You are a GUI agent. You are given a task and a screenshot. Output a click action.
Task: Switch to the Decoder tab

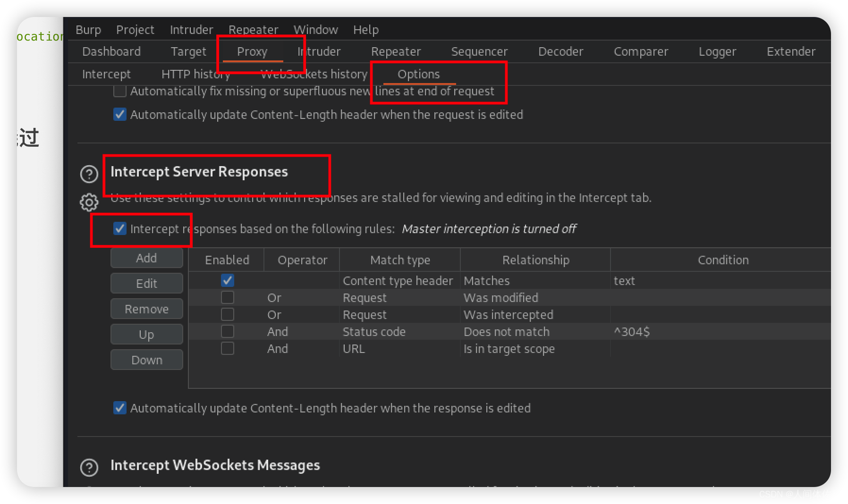[560, 51]
